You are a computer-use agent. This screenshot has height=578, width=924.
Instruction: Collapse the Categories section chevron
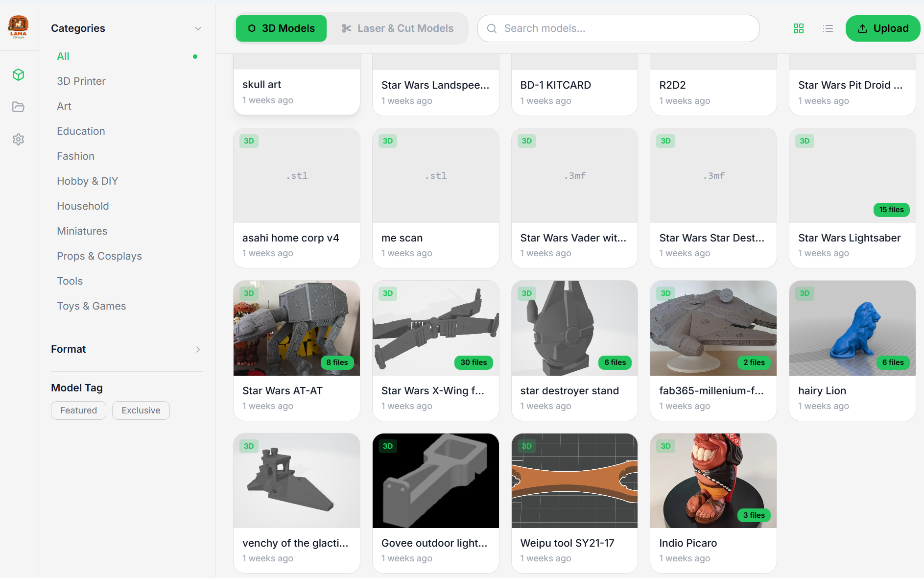click(198, 28)
